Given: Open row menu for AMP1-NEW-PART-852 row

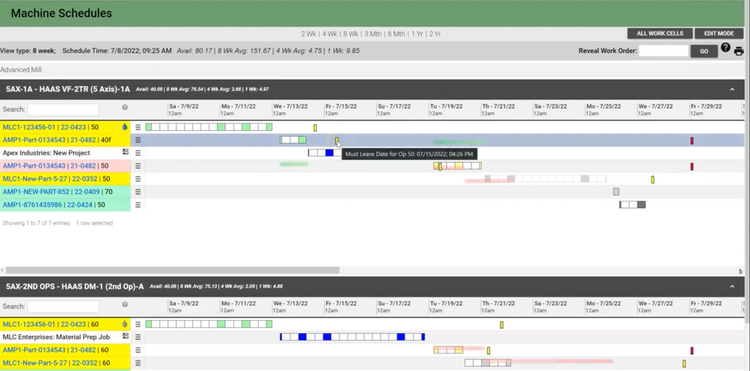Looking at the screenshot, I should point(138,192).
